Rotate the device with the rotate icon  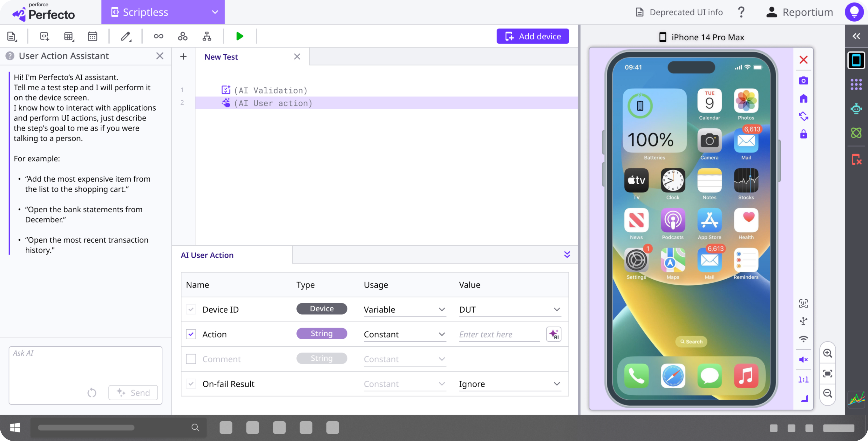point(803,116)
